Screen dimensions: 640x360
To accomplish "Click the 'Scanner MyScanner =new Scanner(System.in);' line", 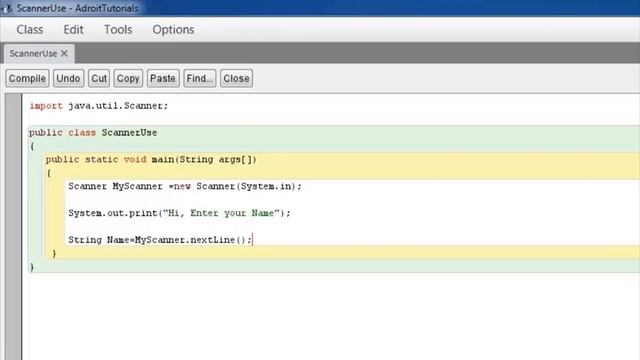I will pos(185,187).
